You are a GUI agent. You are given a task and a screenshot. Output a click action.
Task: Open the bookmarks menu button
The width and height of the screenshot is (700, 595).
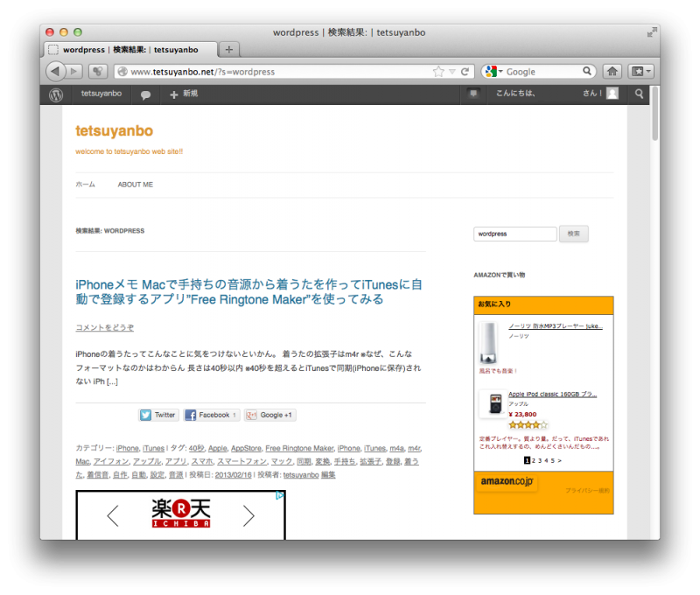[641, 72]
